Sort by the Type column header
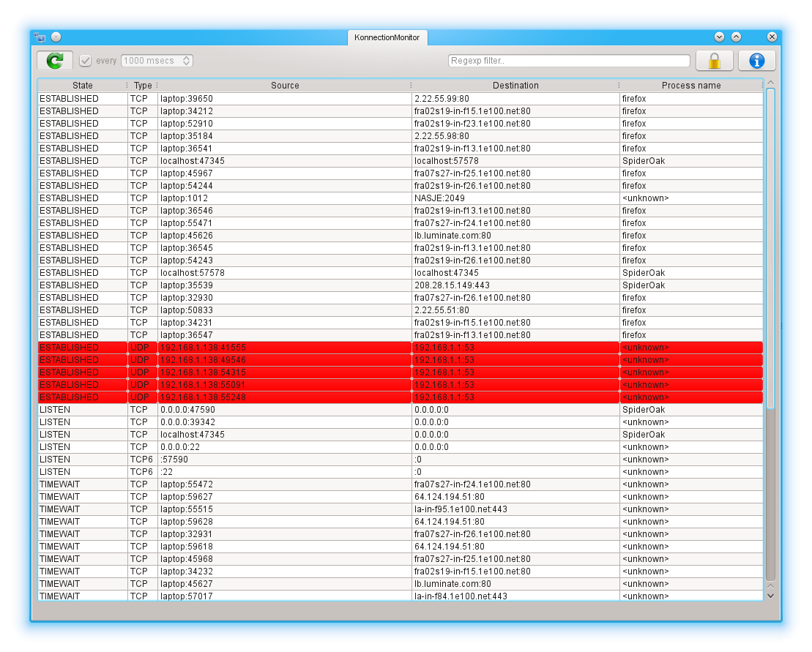Image resolution: width=812 pixels, height=652 pixels. (x=142, y=86)
